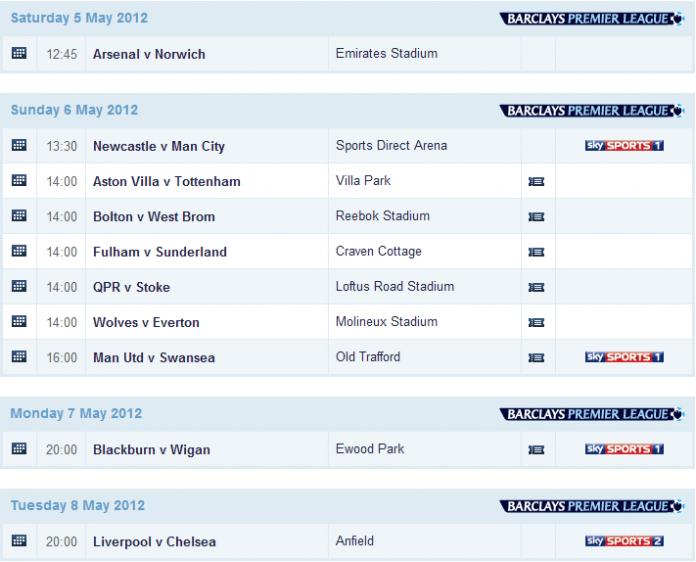696x562 pixels.
Task: Click calendar icon for Newcastle v Man City
Action: (x=19, y=146)
